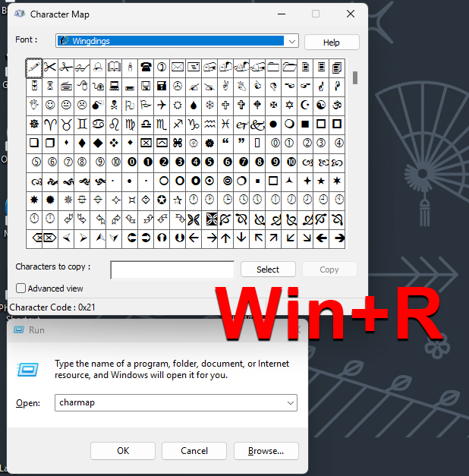Image resolution: width=469 pixels, height=476 pixels.
Task: Select the hourglass symbol
Action: (50, 86)
